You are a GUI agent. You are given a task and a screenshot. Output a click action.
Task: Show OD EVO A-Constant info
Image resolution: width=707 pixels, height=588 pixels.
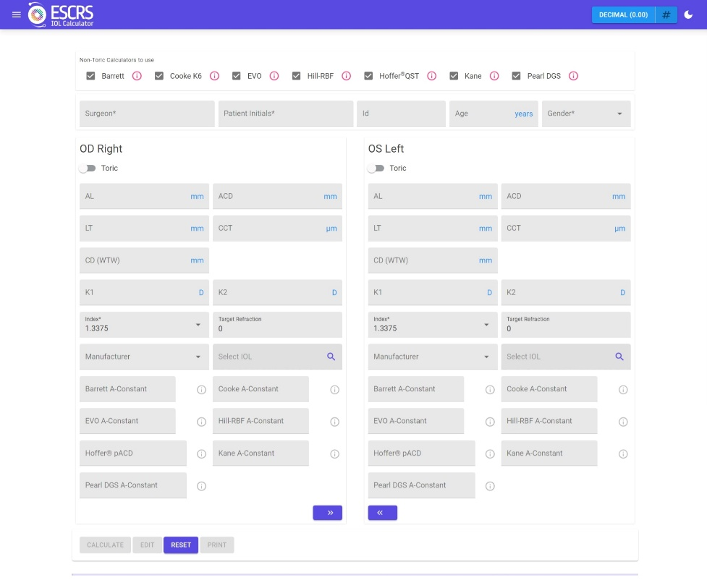click(x=202, y=422)
